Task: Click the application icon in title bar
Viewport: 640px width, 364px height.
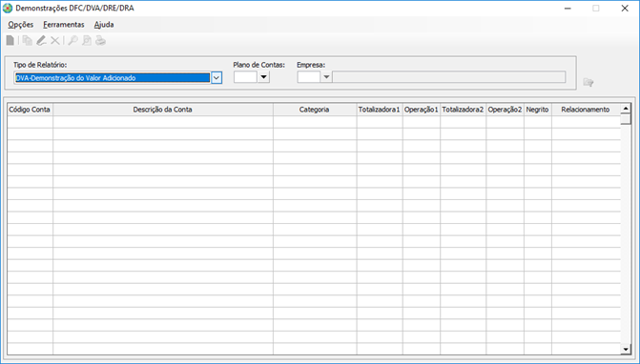Action: coord(8,9)
